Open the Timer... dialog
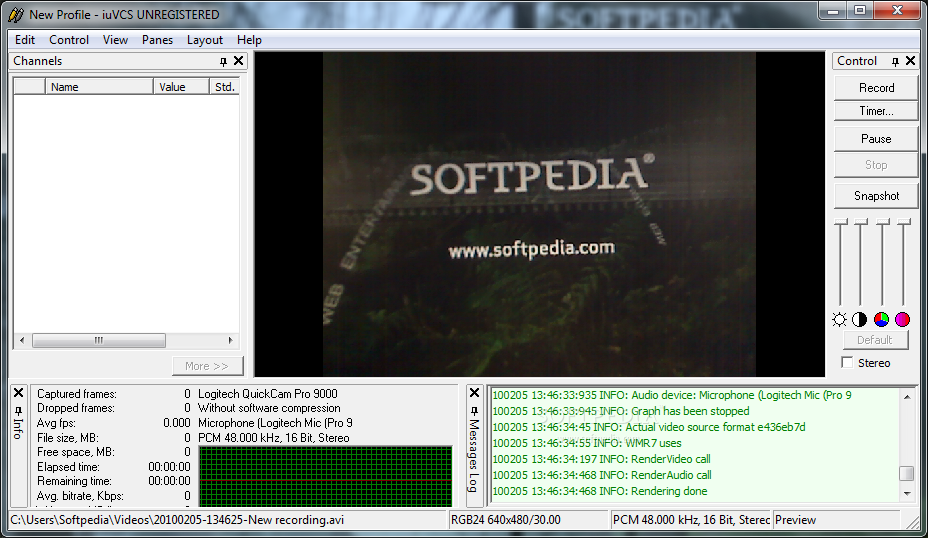The height and width of the screenshot is (538, 928). 876,111
